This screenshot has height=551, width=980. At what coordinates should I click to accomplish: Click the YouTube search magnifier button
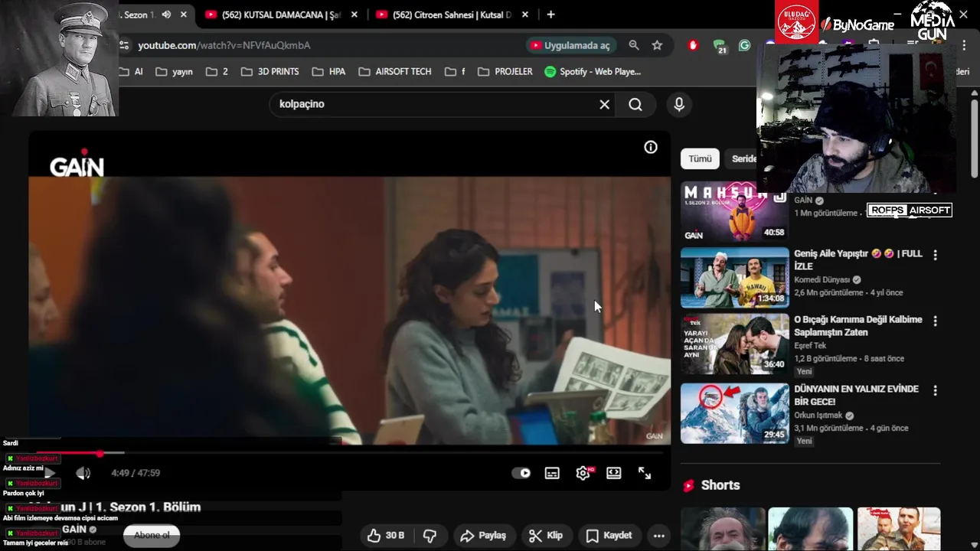pos(635,104)
